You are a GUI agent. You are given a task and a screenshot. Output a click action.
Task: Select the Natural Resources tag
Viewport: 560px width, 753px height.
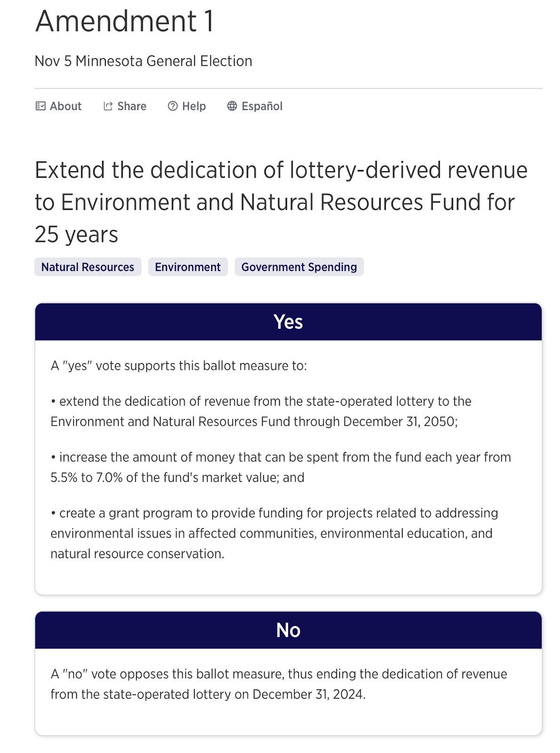coord(88,267)
